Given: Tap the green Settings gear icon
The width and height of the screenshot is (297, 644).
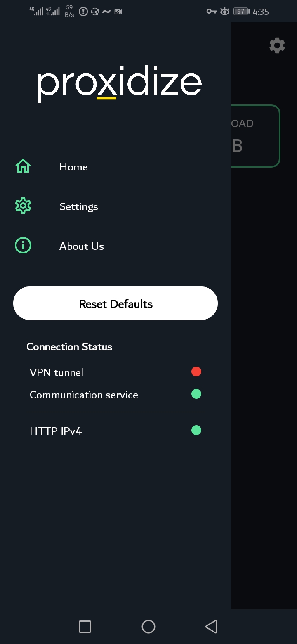Looking at the screenshot, I should click(x=23, y=206).
